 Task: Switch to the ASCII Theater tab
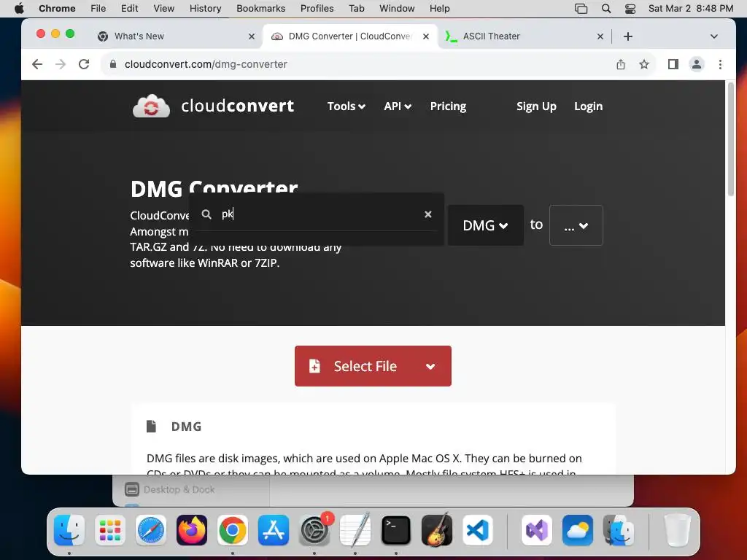pyautogui.click(x=524, y=36)
